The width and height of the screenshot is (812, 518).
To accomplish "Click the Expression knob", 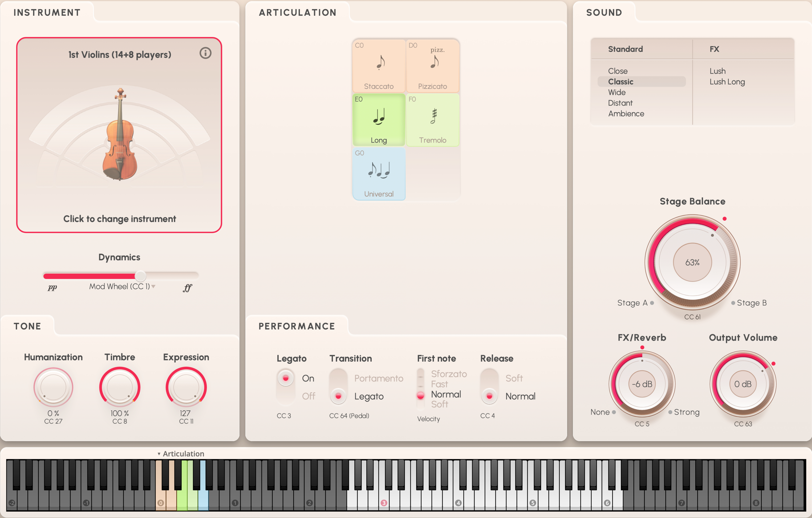I will click(186, 387).
